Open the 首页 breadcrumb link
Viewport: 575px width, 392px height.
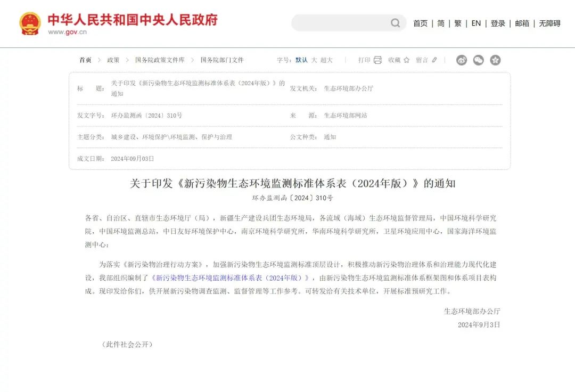pyautogui.click(x=85, y=60)
